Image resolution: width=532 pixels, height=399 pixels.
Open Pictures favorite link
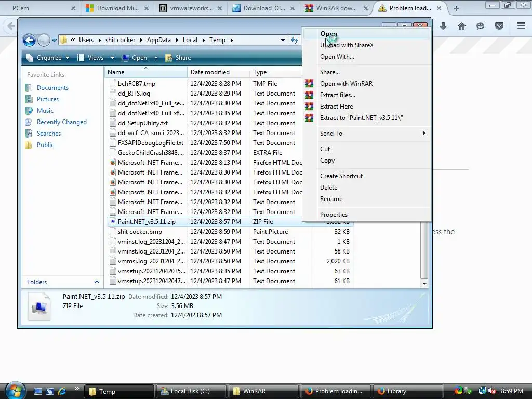[x=48, y=99]
